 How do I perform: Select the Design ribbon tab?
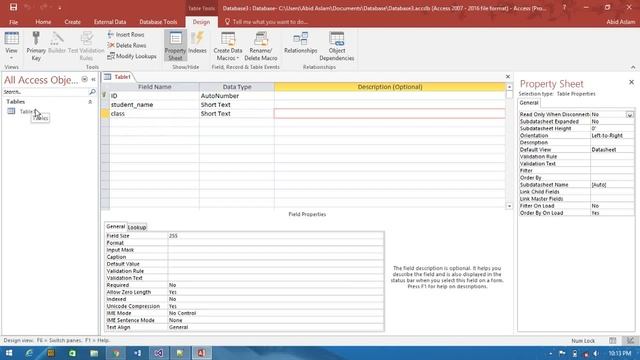pos(201,22)
